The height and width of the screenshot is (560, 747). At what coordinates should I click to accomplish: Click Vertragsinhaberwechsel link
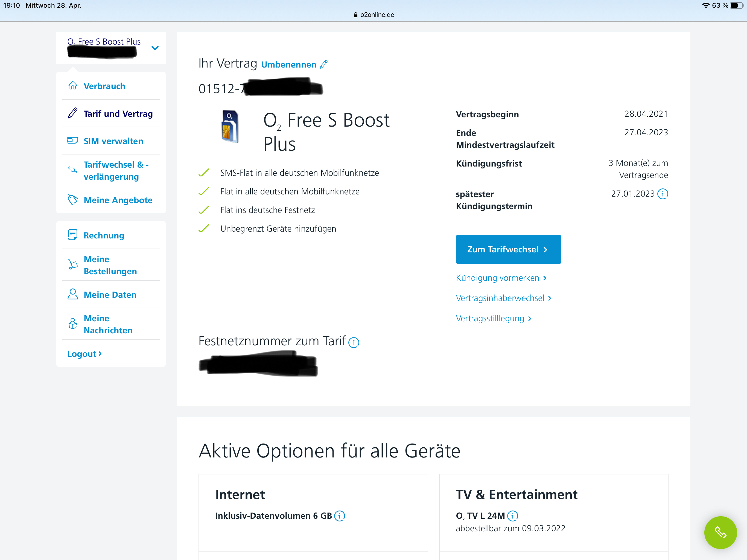(x=504, y=298)
